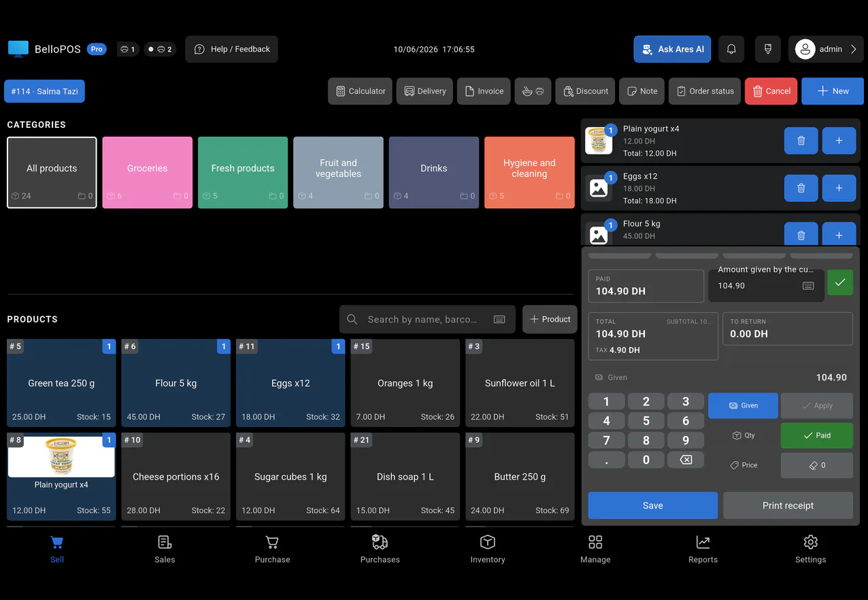This screenshot has width=868, height=600.
Task: Open the Purchase cart tab
Action: [272, 549]
